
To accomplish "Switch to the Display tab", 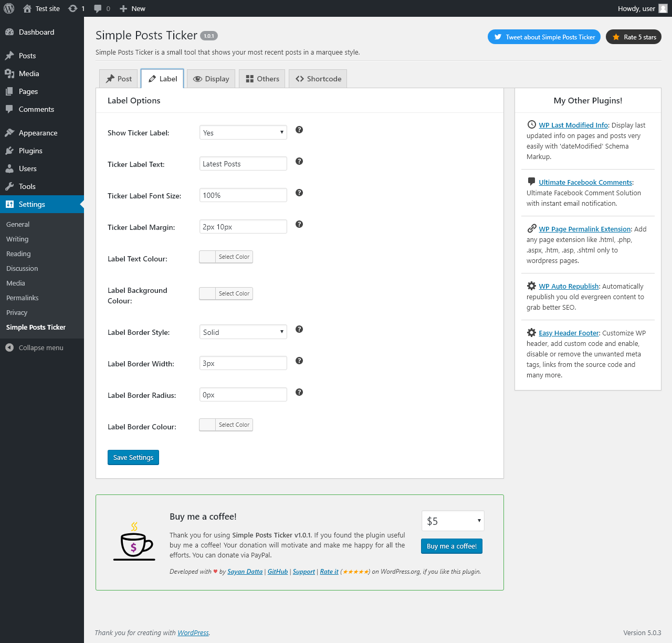I will 211,79.
